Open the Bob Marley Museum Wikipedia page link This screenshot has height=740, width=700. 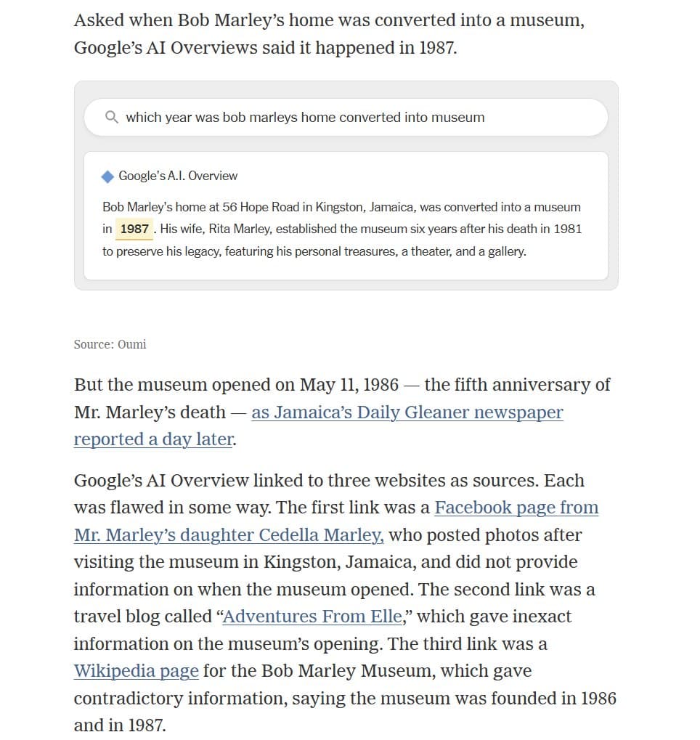coord(135,671)
